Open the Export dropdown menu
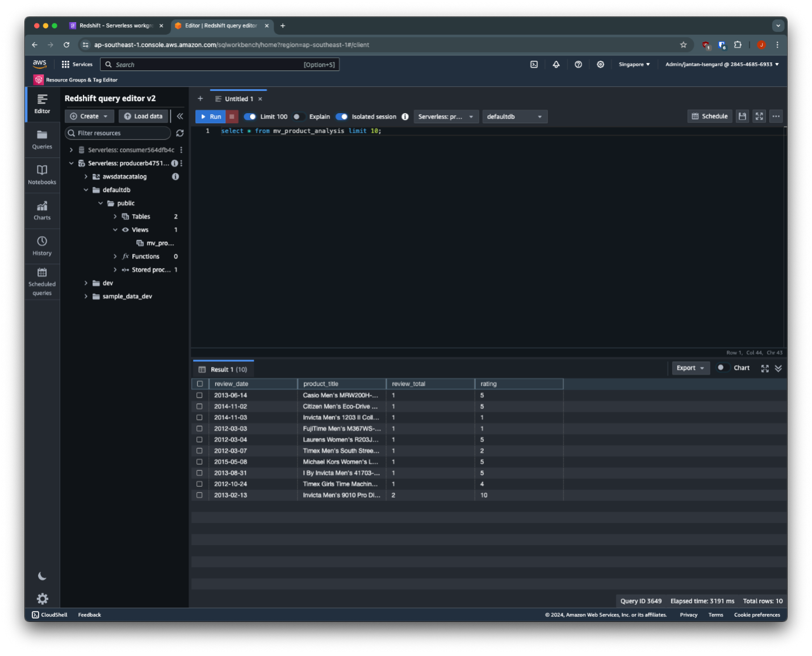 pos(690,368)
